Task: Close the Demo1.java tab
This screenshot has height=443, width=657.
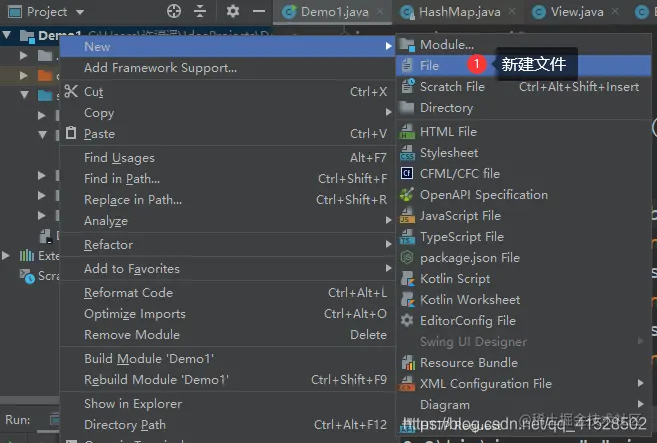Action: coord(380,12)
